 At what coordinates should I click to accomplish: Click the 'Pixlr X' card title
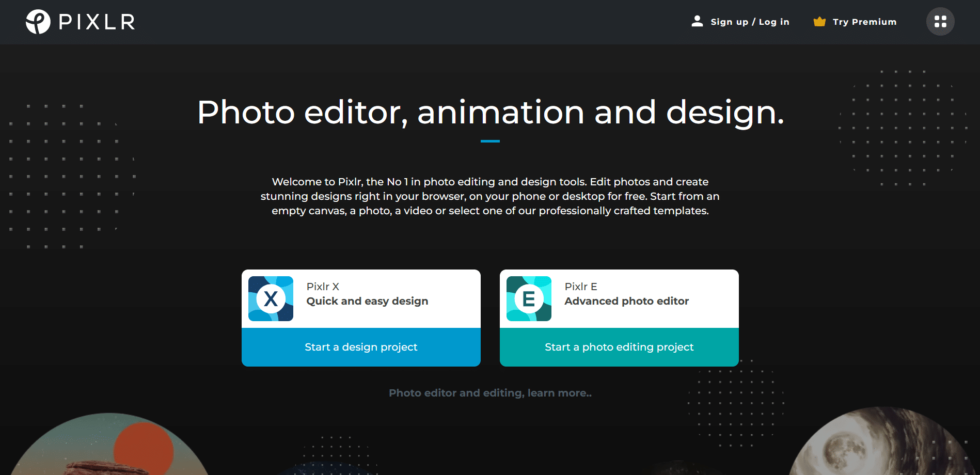323,287
